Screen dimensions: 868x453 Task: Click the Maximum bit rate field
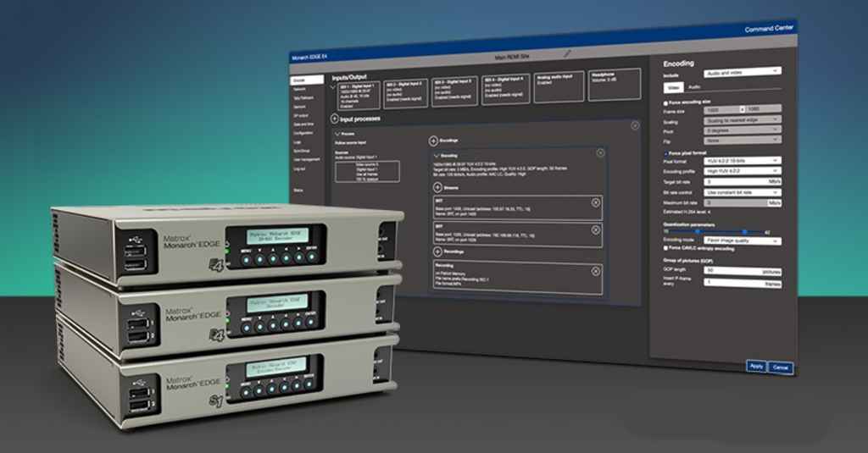(743, 203)
